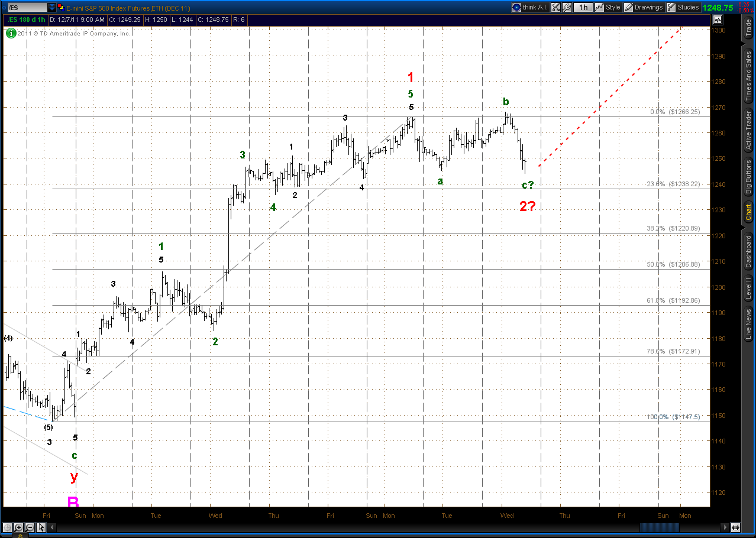
Task: Click the C: 1248.75 close value
Action: click(x=213, y=20)
